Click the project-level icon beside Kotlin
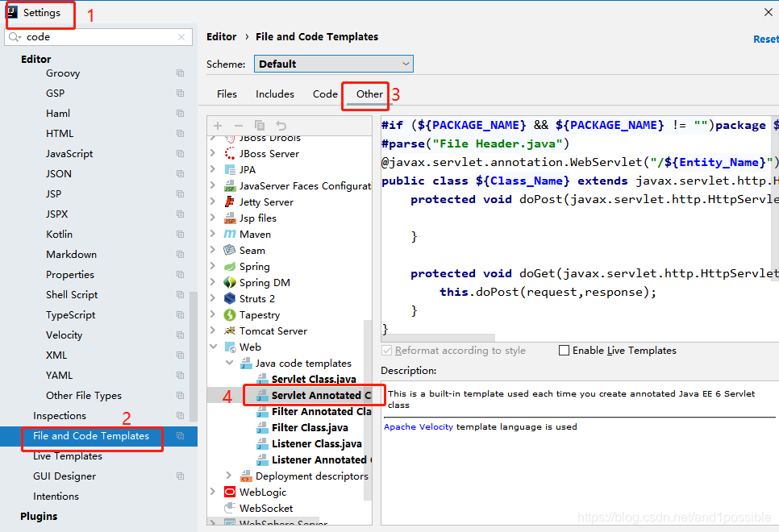 coord(180,234)
